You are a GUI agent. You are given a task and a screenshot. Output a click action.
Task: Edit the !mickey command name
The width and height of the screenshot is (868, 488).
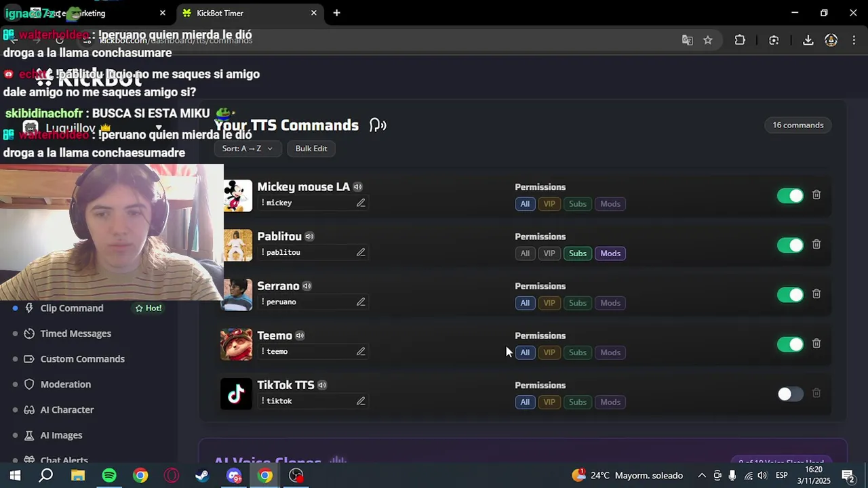361,203
